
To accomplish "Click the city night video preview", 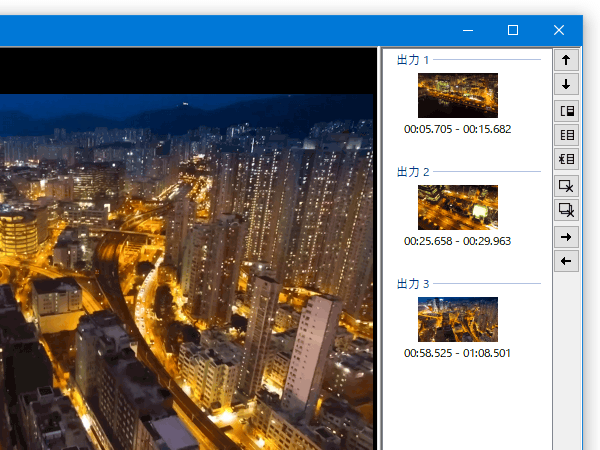I will [186, 272].
